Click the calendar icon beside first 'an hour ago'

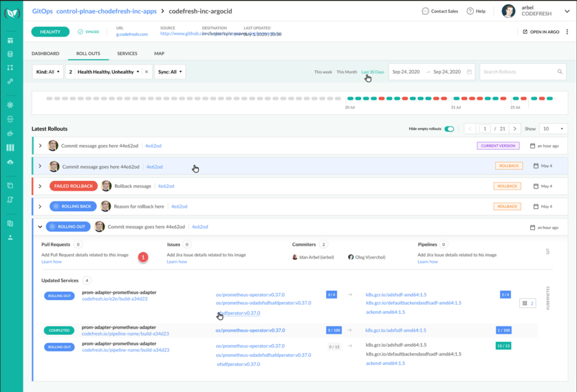(532, 146)
